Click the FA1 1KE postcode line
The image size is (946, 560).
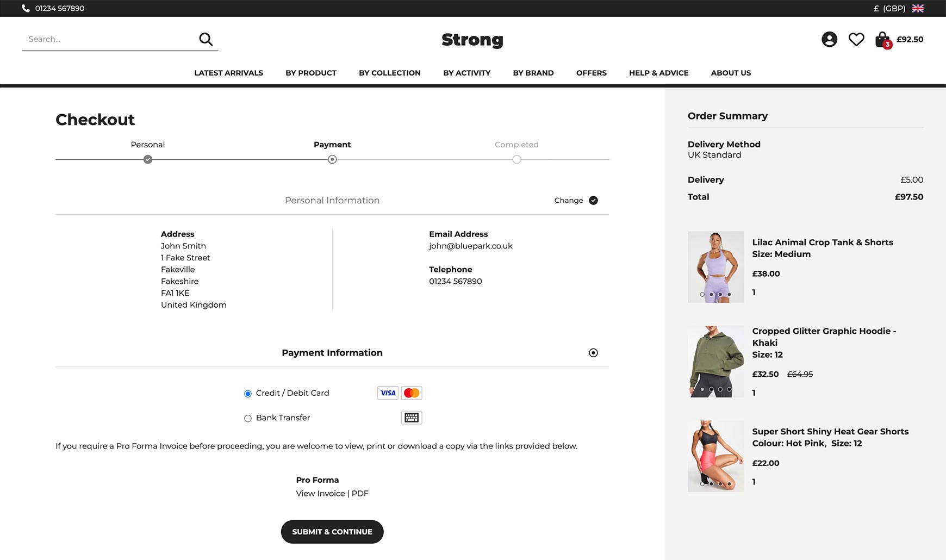175,293
